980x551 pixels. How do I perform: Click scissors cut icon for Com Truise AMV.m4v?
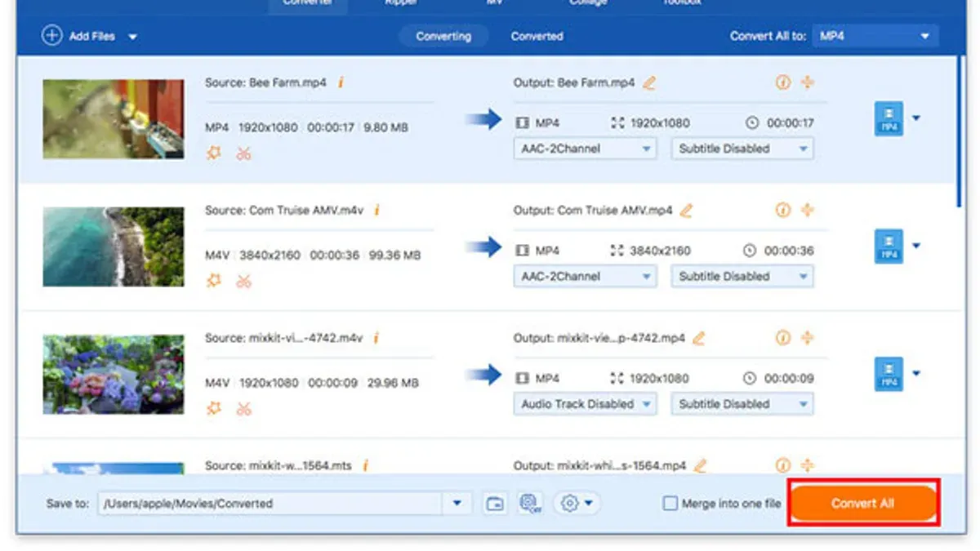pyautogui.click(x=243, y=281)
